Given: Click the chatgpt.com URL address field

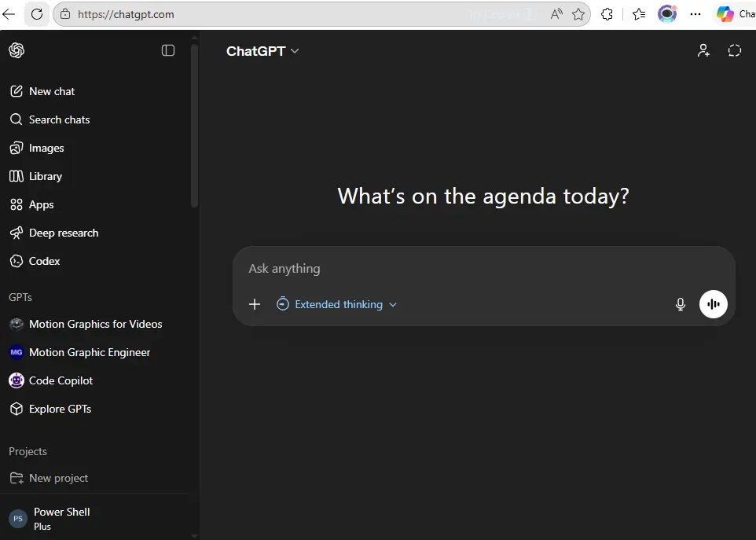Looking at the screenshot, I should [x=126, y=14].
